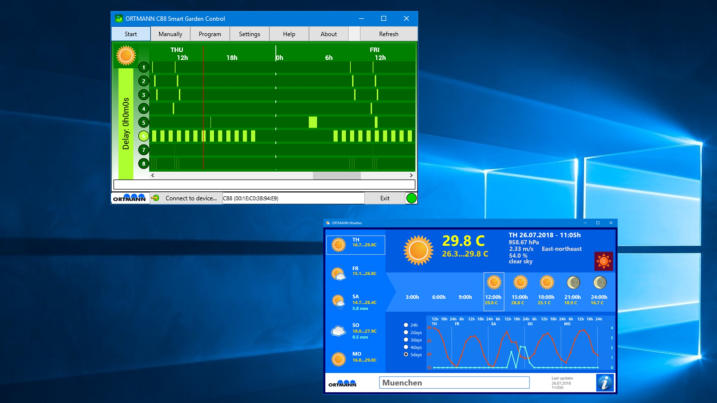The height and width of the screenshot is (403, 717).
Task: Click the green connection status indicator
Action: click(x=410, y=198)
